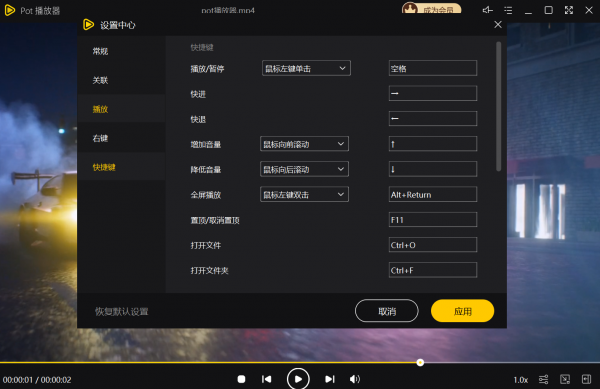Open the 1.0x playback speed control
This screenshot has height=389, width=600.
coord(520,380)
